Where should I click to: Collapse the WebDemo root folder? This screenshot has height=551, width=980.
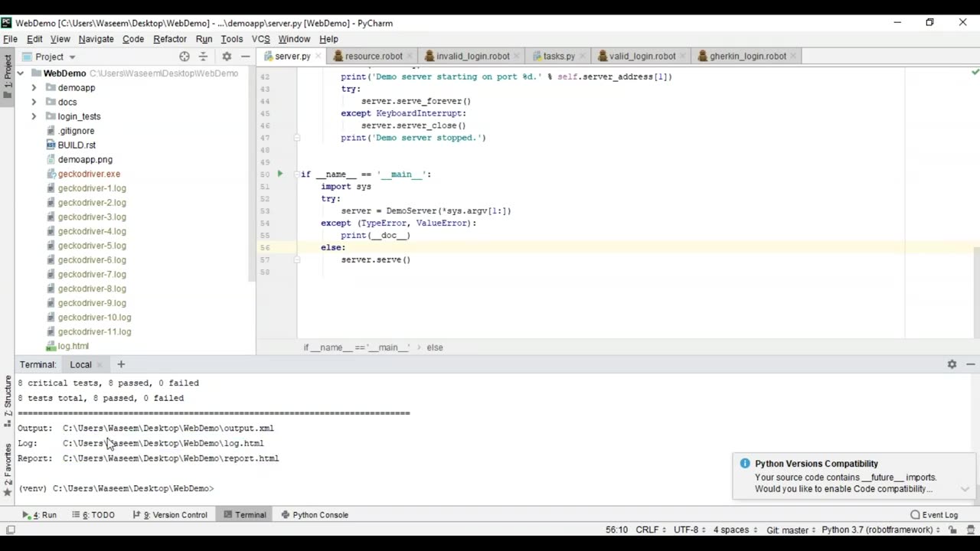pos(20,73)
